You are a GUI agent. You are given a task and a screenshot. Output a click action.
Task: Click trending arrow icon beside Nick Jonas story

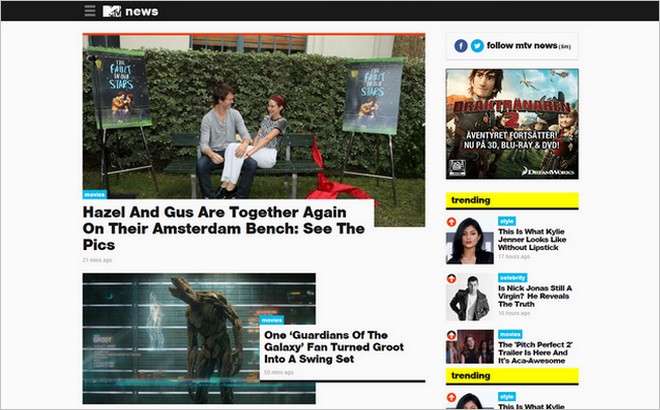coord(452,278)
